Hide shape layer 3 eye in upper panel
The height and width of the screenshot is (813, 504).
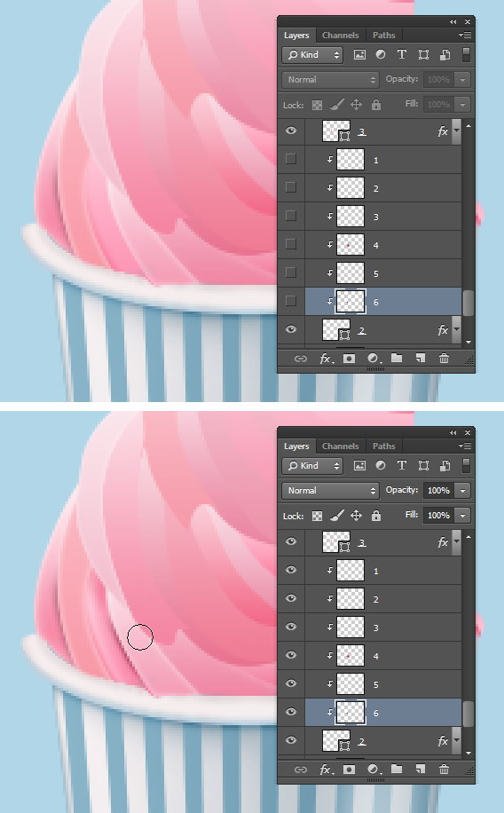point(291,130)
